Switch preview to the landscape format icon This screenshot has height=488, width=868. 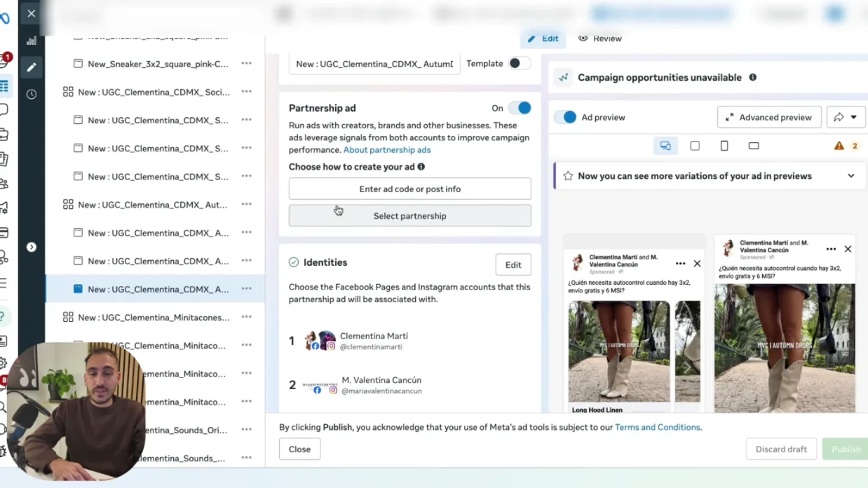coord(754,146)
